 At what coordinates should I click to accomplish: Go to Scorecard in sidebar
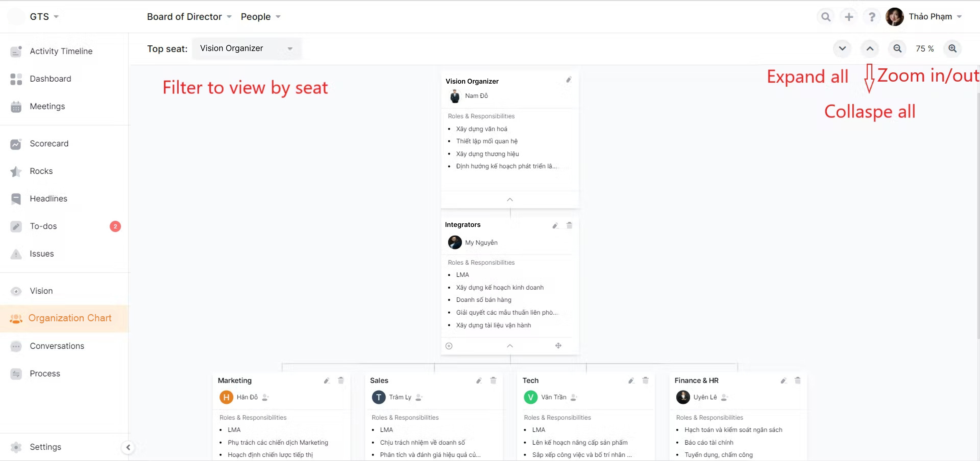pos(49,144)
